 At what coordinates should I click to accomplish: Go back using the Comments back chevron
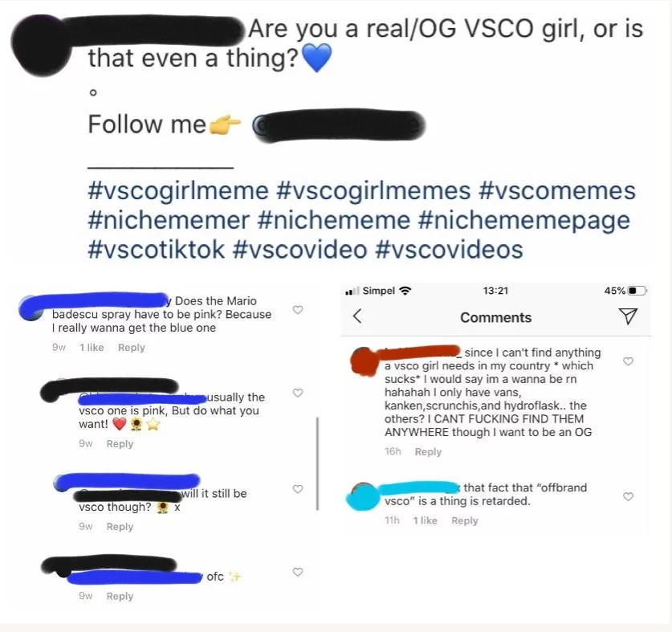tap(357, 316)
